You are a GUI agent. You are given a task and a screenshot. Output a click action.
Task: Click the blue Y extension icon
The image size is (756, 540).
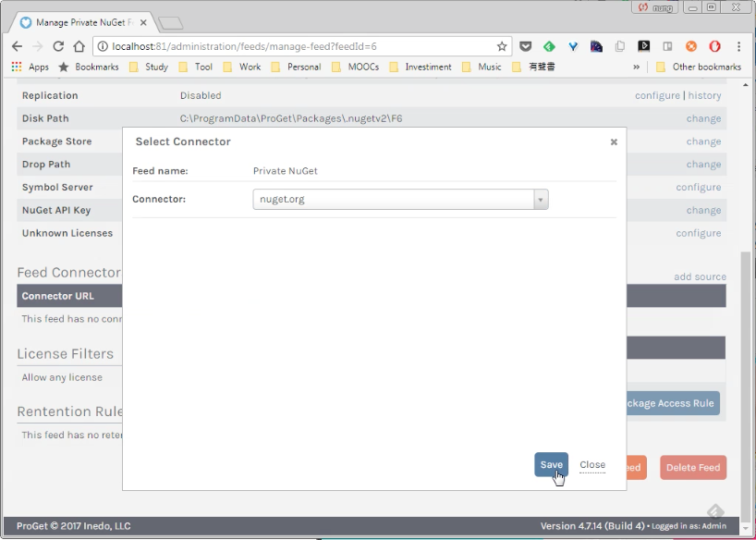[x=573, y=46]
